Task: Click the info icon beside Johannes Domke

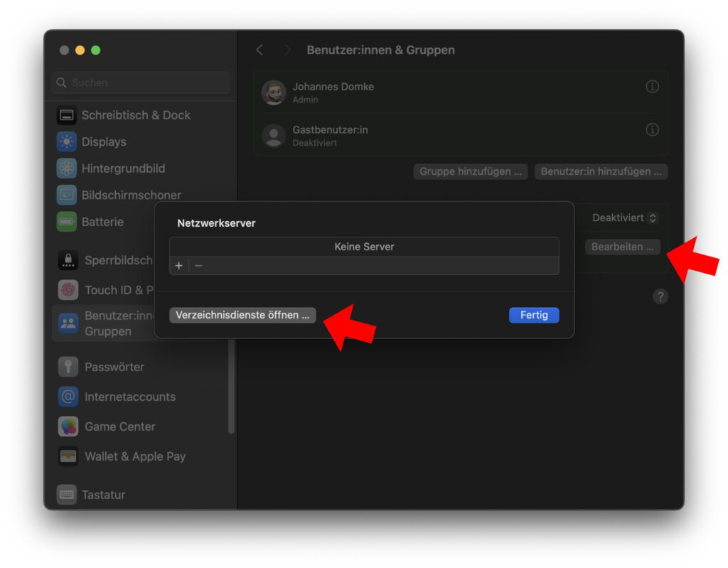Action: [x=652, y=86]
